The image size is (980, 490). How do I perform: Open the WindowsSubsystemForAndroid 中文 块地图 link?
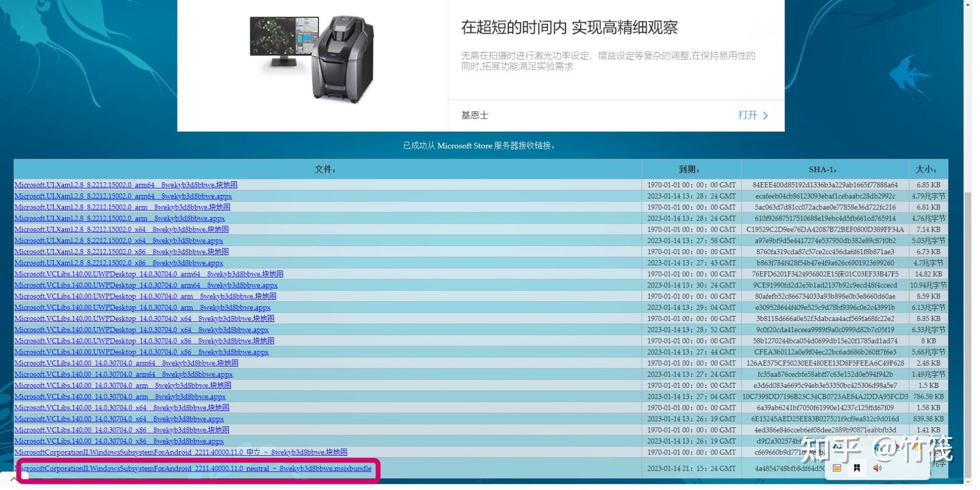[x=181, y=452]
